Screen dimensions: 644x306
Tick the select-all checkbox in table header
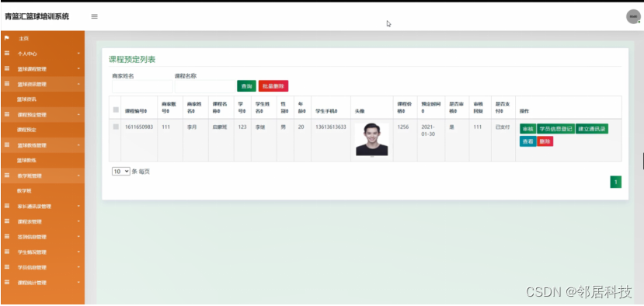tap(116, 110)
